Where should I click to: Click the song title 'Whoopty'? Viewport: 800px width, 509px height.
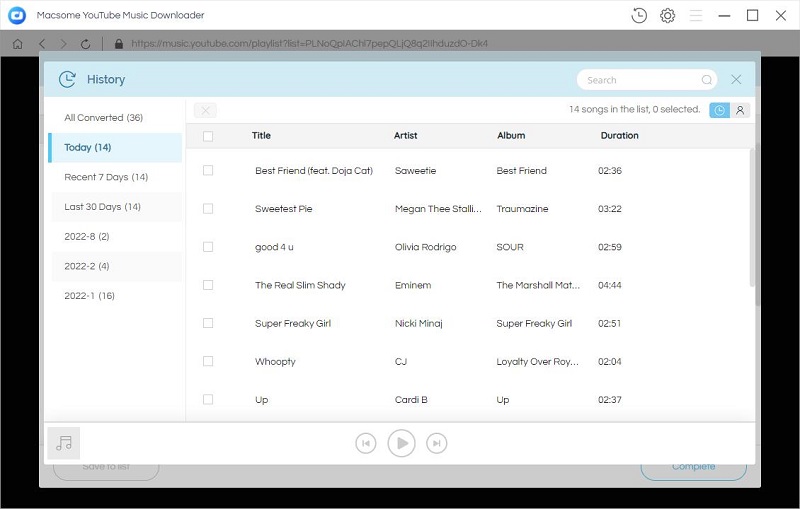point(276,362)
